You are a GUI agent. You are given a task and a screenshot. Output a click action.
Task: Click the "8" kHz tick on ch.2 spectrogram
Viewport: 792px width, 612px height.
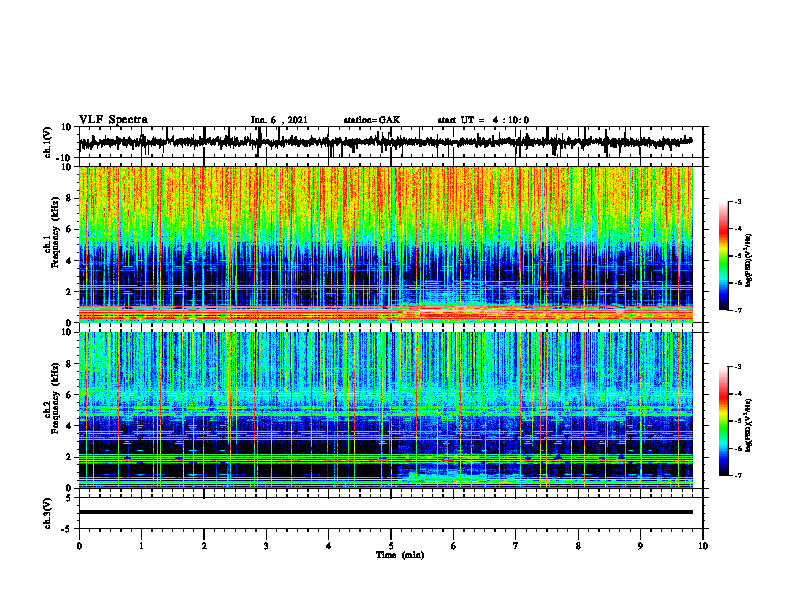69,364
